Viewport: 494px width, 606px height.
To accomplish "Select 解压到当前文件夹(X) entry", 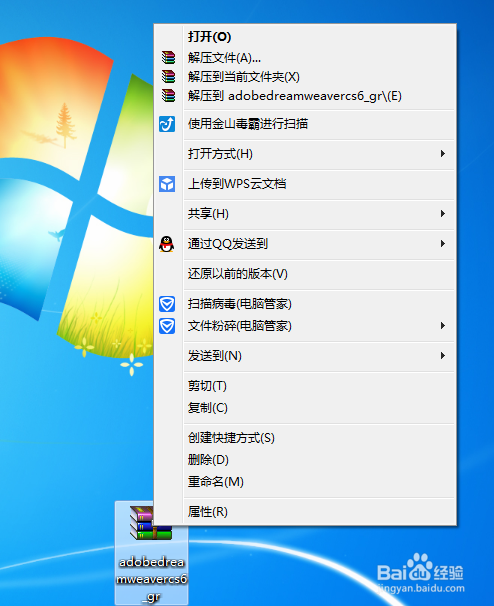I will [305, 77].
